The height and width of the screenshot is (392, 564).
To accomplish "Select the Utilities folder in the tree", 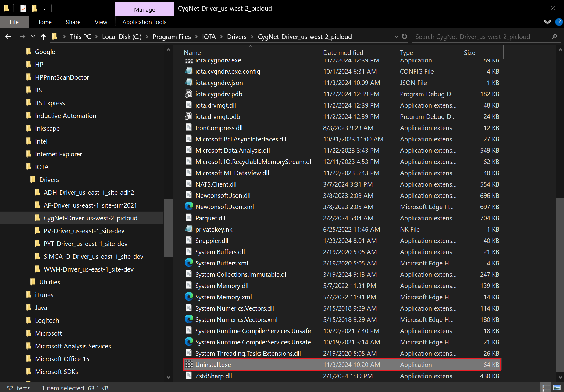I will 49,282.
